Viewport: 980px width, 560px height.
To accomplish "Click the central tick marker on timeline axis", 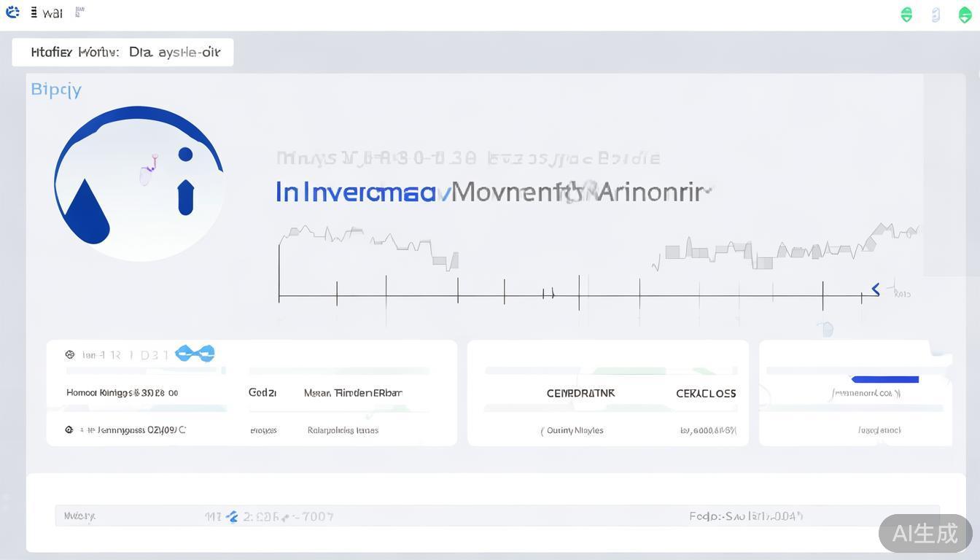I will point(579,292).
